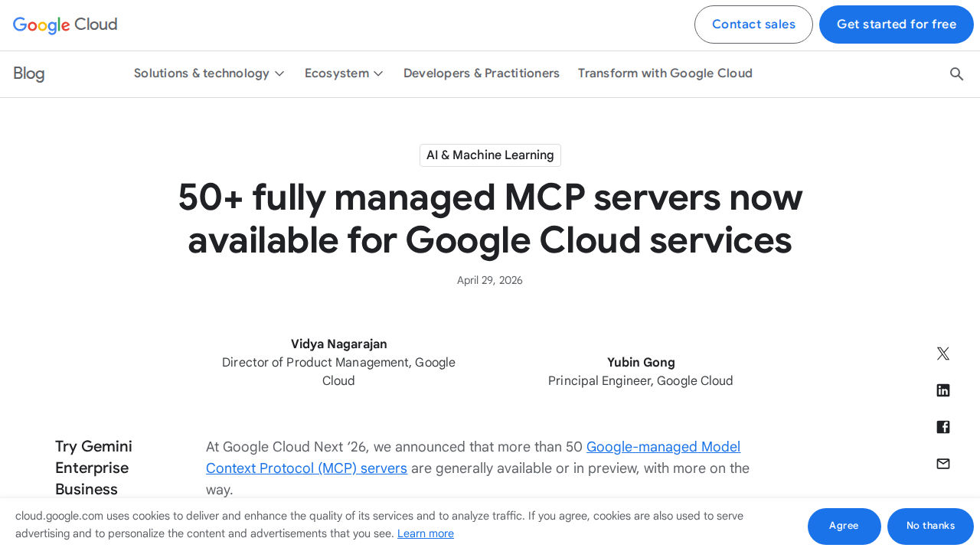Go to the Blog home
This screenshot has height=551, width=980.
pyautogui.click(x=29, y=73)
